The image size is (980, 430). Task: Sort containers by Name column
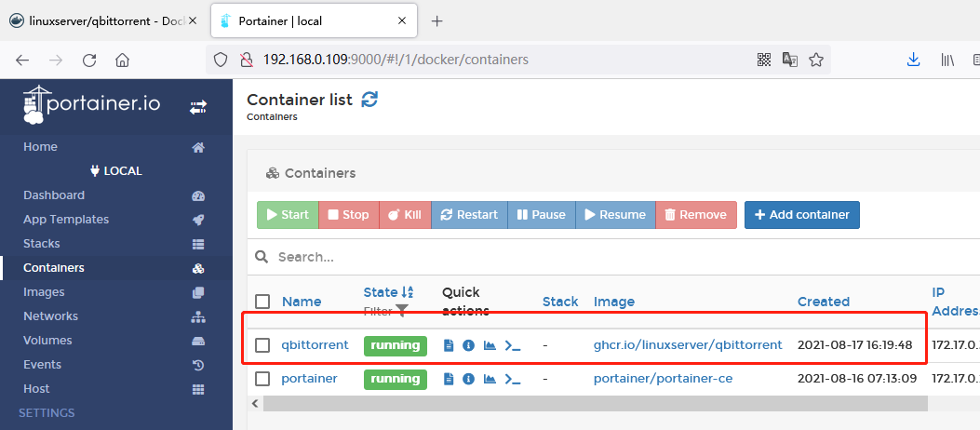pyautogui.click(x=302, y=302)
